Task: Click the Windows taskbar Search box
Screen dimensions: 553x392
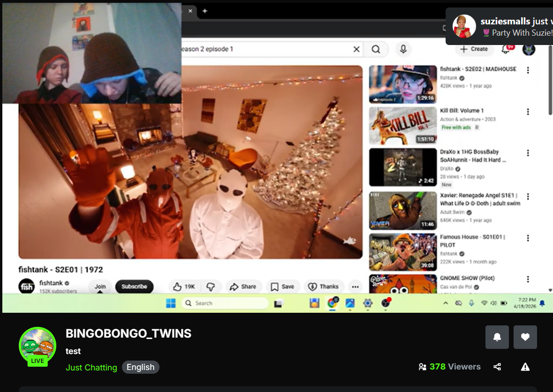Action: (225, 303)
